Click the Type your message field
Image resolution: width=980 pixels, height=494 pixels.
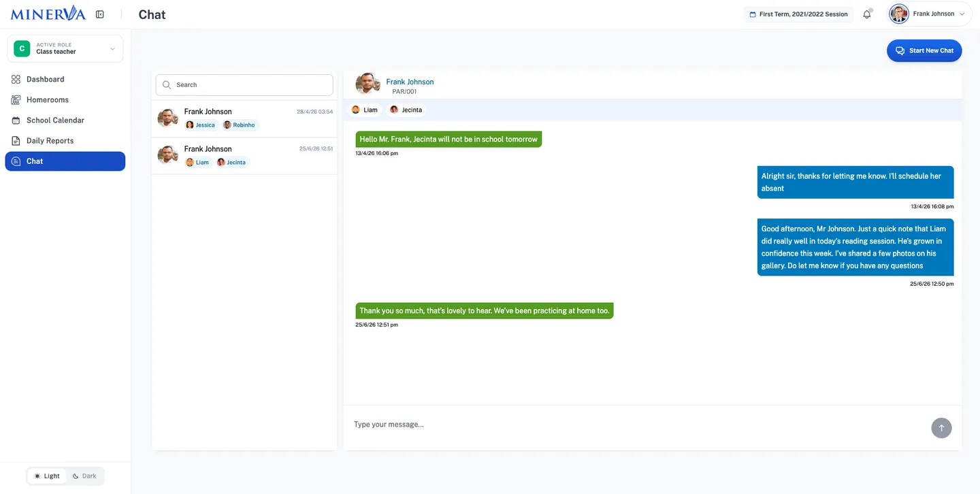click(x=637, y=425)
